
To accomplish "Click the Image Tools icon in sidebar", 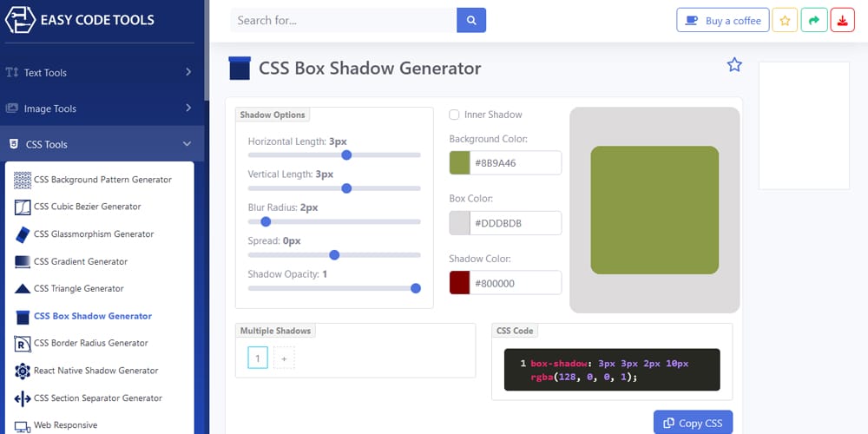I will click(x=12, y=108).
